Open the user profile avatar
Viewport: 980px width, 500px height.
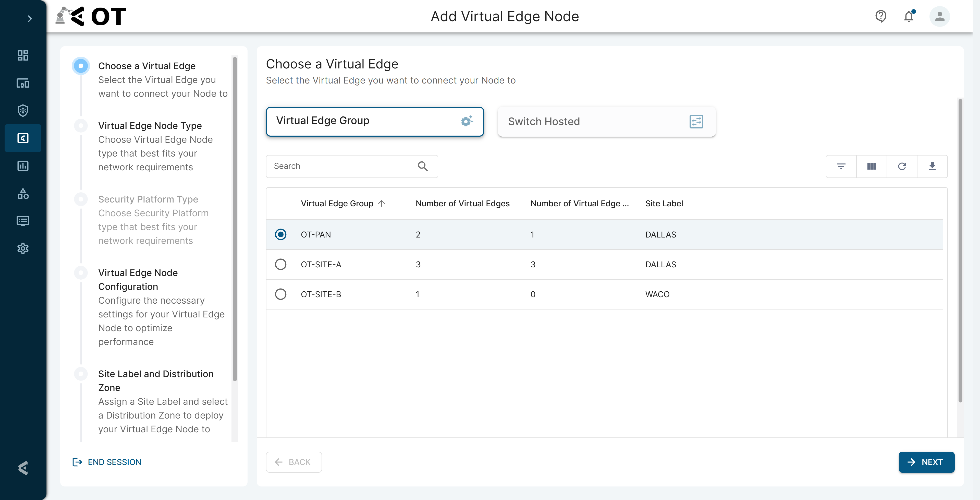[x=939, y=16]
